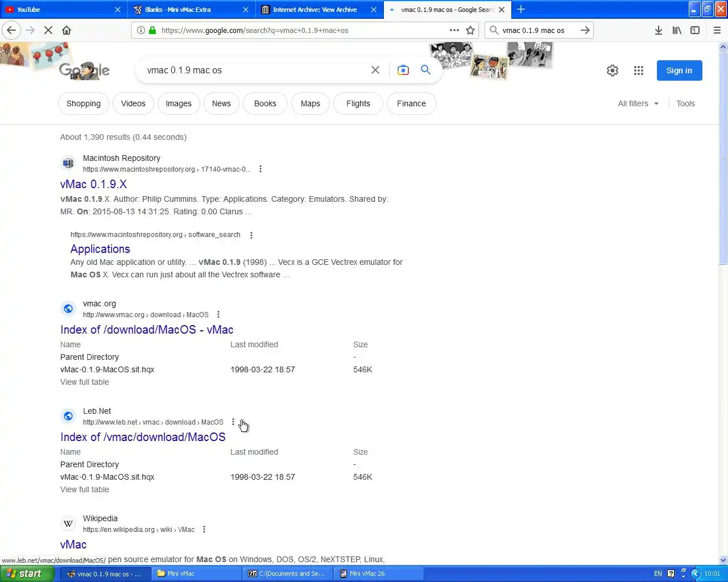Open Google quick settings gear
The height and width of the screenshot is (582, 728).
click(x=613, y=70)
